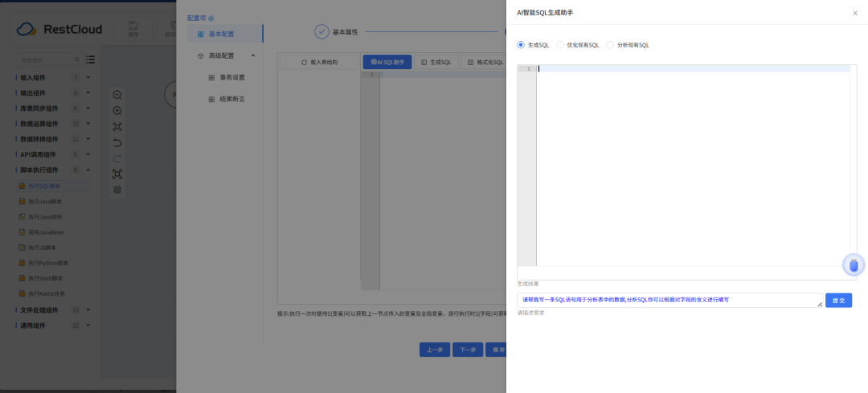Screen dimensions: 868x393
Task: Click the 下一步 button
Action: pos(468,350)
